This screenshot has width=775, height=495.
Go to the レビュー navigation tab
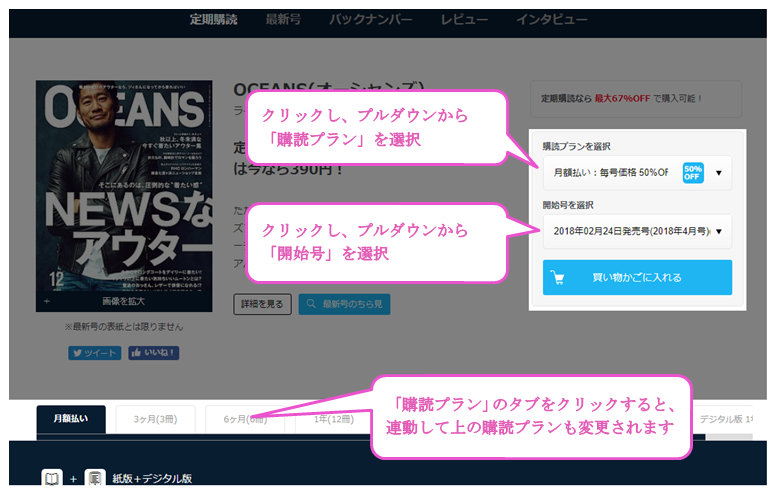click(x=464, y=20)
